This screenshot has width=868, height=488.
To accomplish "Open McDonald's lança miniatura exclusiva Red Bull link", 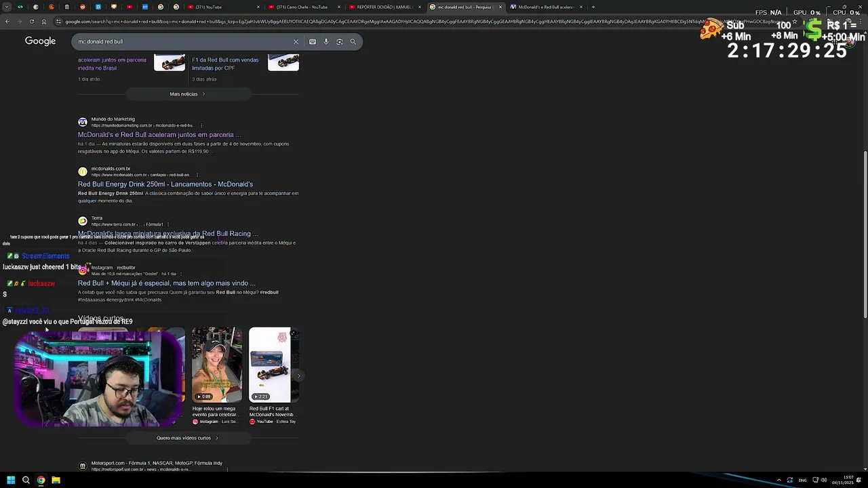I will click(167, 234).
